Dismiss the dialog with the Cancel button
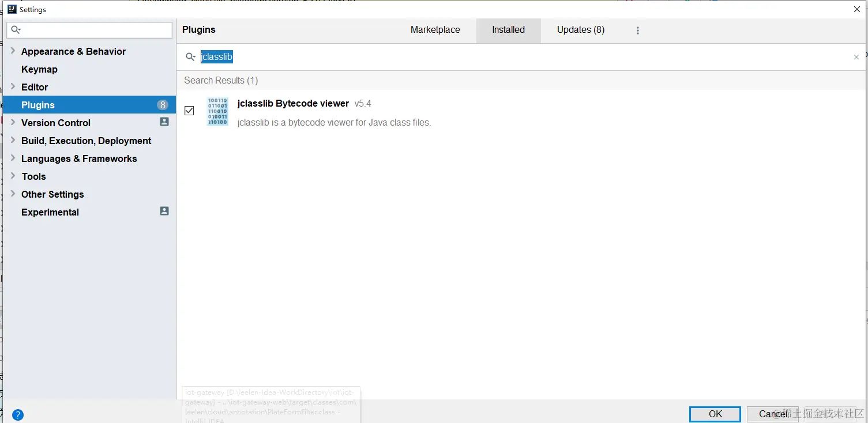 [773, 414]
